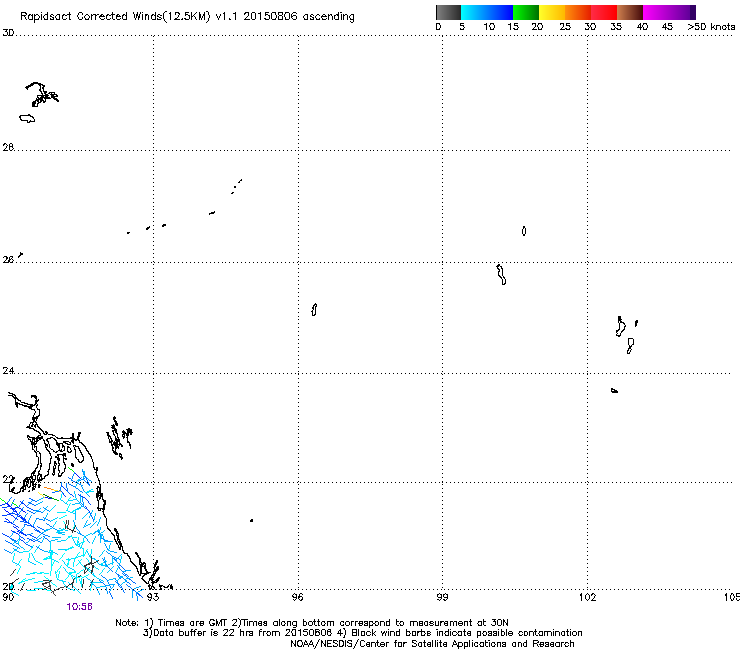Click the '25' label under the color bar
This screenshot has width=740, height=650.
(565, 27)
